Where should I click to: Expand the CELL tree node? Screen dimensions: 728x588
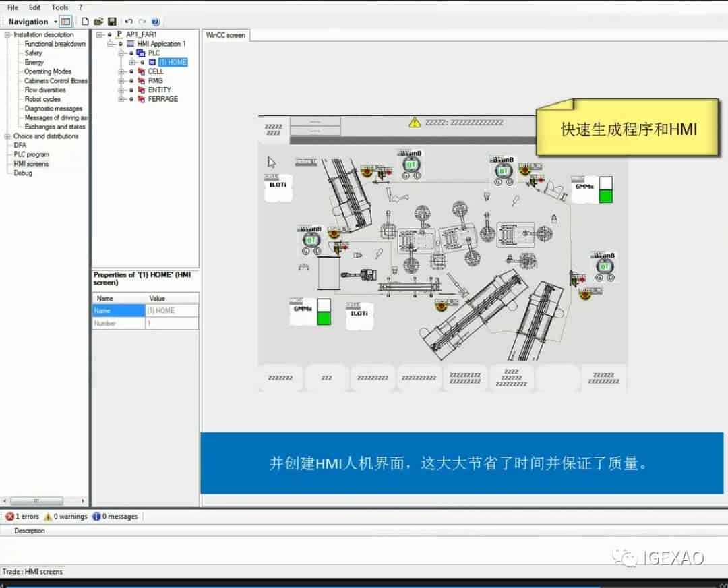[121, 71]
